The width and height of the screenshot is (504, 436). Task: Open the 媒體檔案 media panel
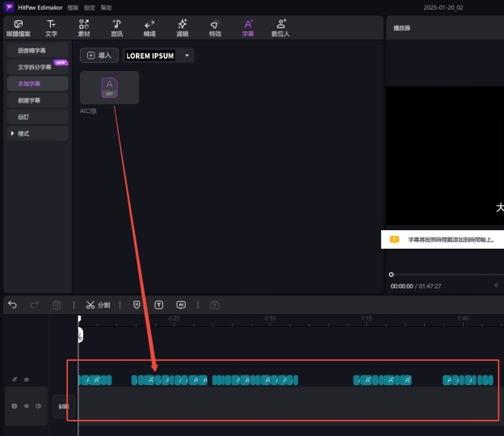coord(19,28)
